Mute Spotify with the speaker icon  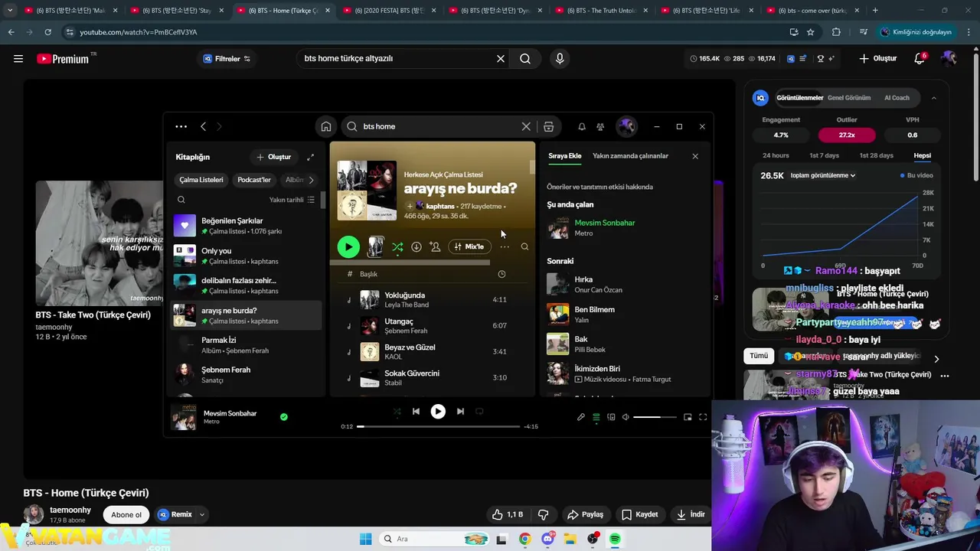626,417
